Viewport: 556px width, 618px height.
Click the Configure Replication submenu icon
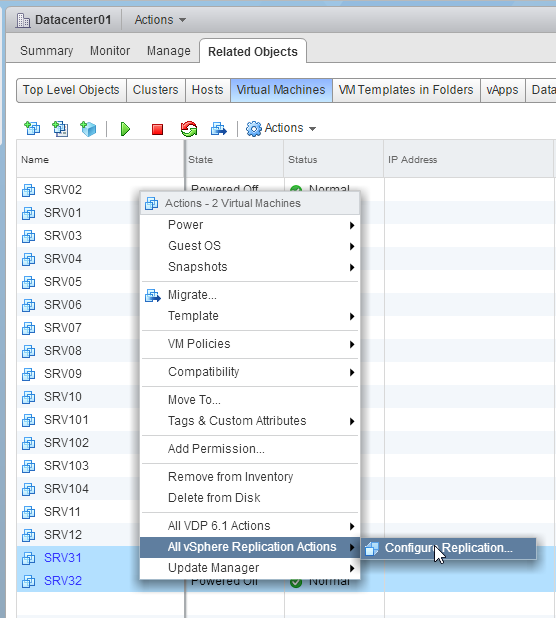pyautogui.click(x=372, y=548)
